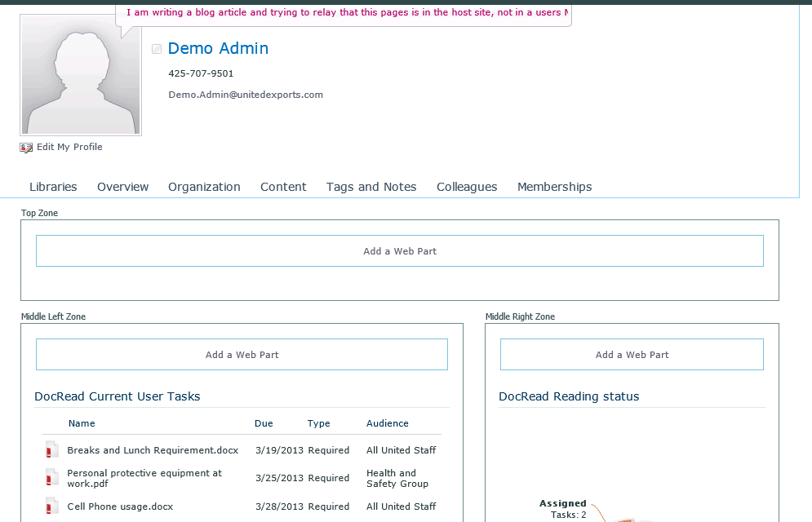Add a Web Part in Top Zone

click(400, 251)
